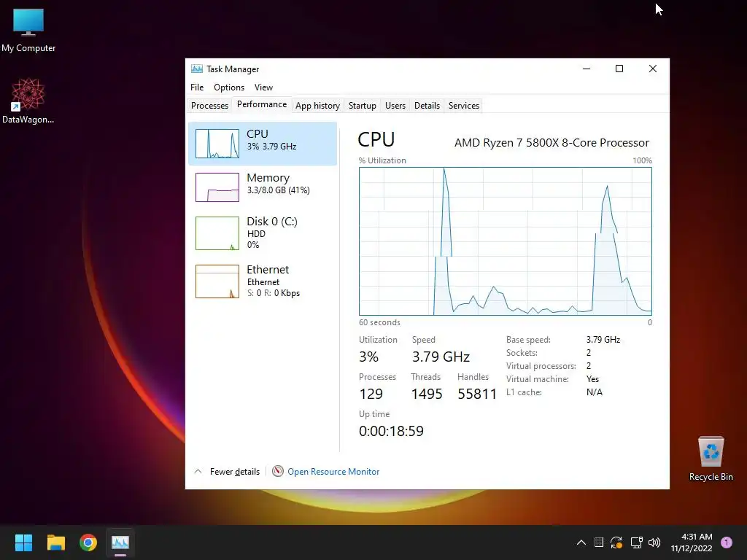Click the 3.79 GHz speed value

point(441,357)
